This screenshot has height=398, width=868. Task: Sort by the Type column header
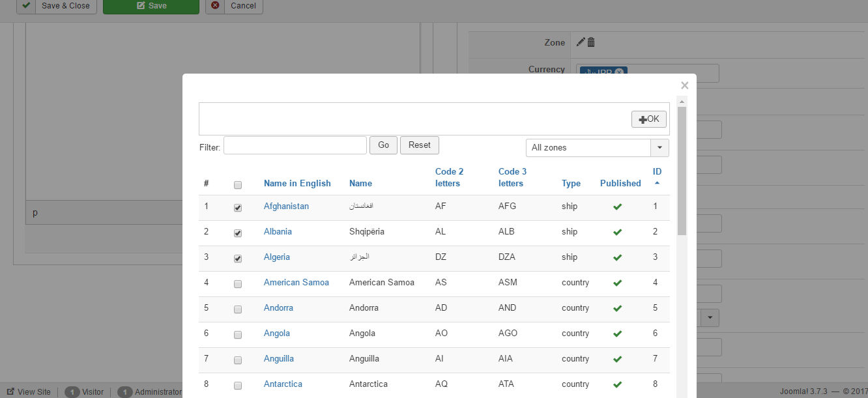(571, 184)
